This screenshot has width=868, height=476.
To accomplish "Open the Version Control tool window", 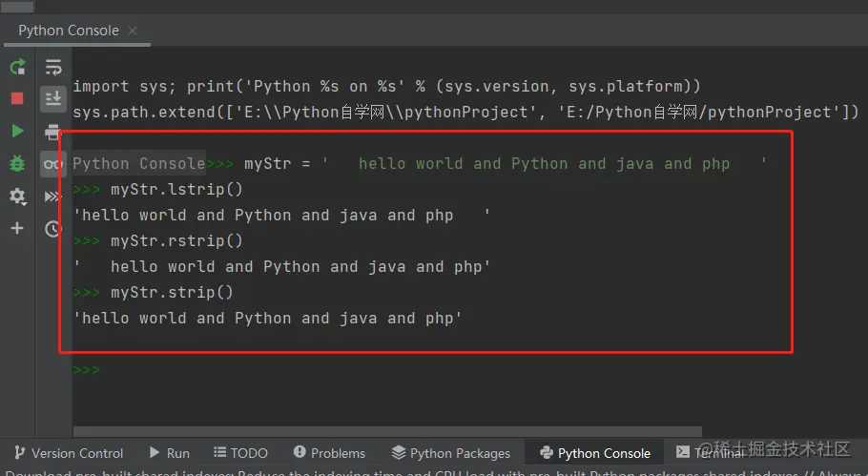I will 67,453.
